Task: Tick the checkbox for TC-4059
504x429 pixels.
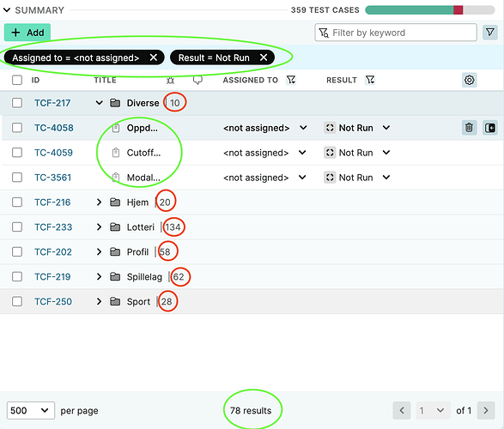Action: [x=17, y=153]
